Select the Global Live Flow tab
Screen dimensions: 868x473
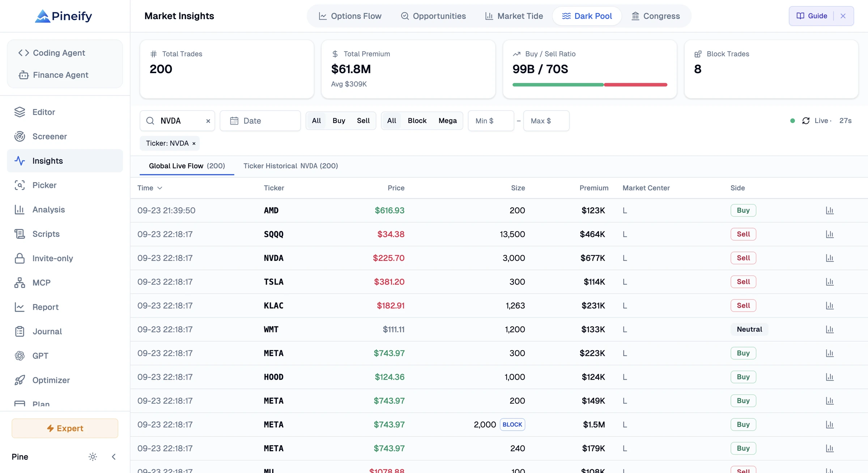point(187,166)
